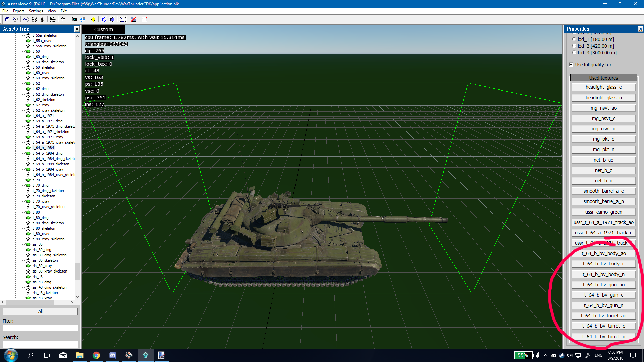Open Google Chrome from the taskbar
Image resolution: width=644 pixels, height=362 pixels.
click(x=96, y=355)
